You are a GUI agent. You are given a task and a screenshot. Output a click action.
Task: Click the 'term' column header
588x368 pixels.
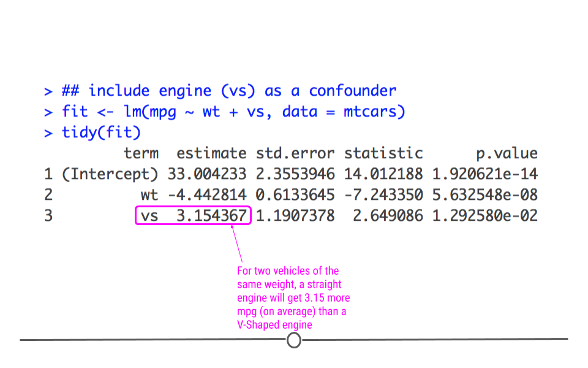(141, 153)
